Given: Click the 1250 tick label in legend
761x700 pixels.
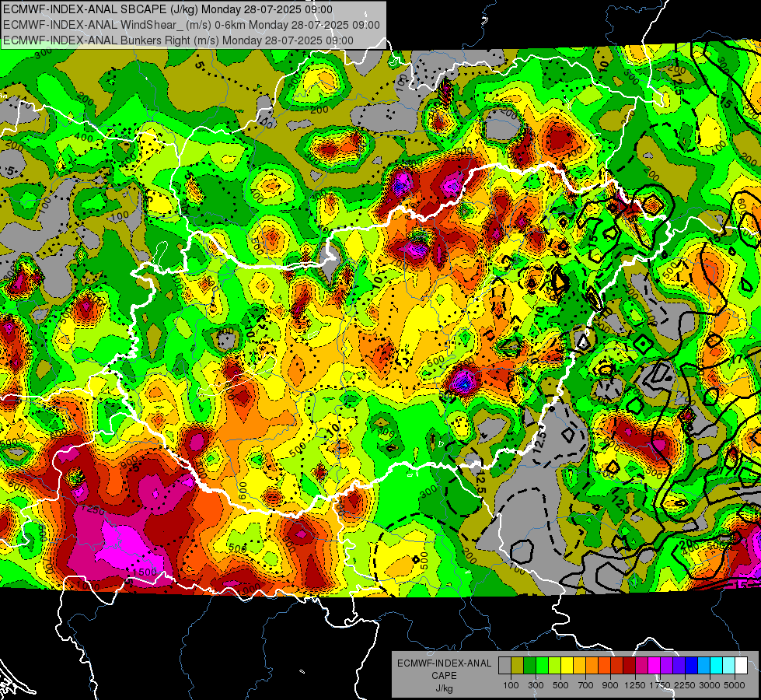Looking at the screenshot, I should click(x=635, y=685).
